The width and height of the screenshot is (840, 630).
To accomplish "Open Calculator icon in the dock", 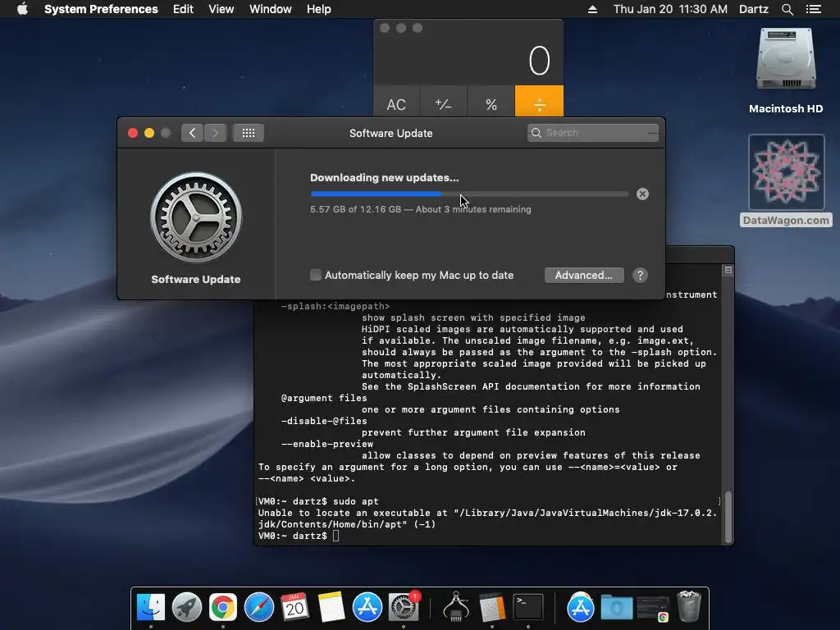I will pyautogui.click(x=492, y=608).
